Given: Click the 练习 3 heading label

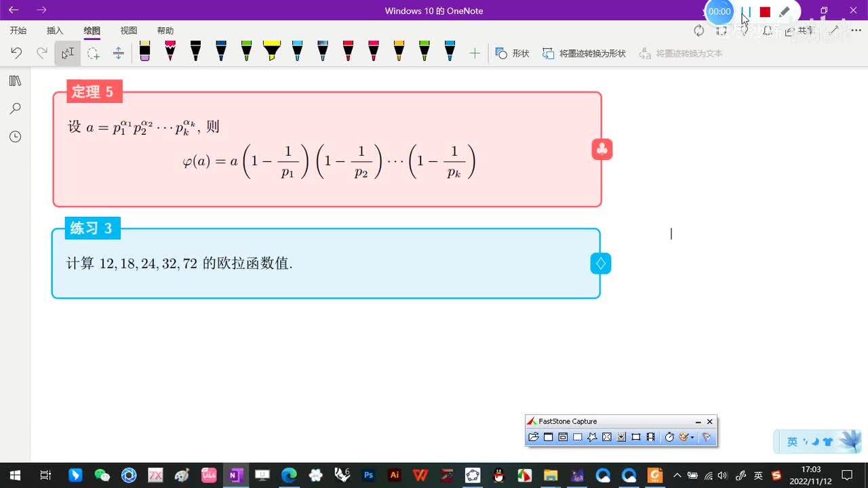Looking at the screenshot, I should click(x=94, y=228).
